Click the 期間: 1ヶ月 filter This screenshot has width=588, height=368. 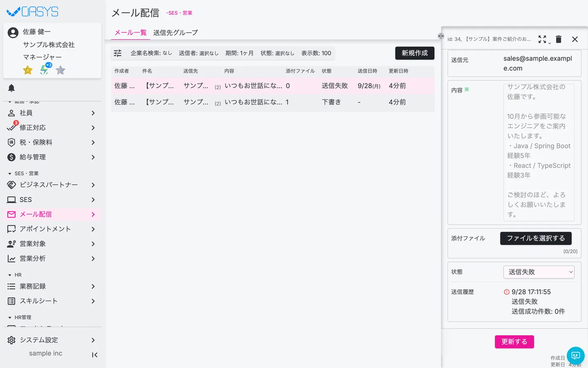coord(239,53)
